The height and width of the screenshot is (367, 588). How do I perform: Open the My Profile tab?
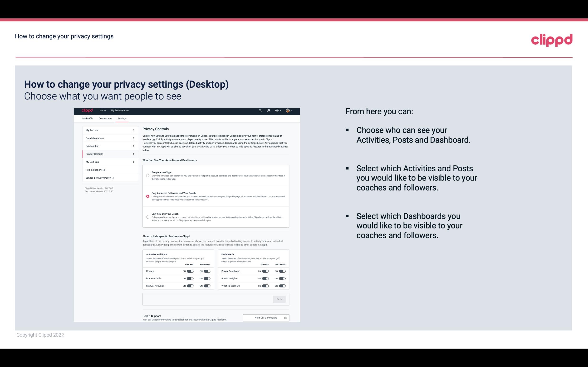click(x=88, y=118)
